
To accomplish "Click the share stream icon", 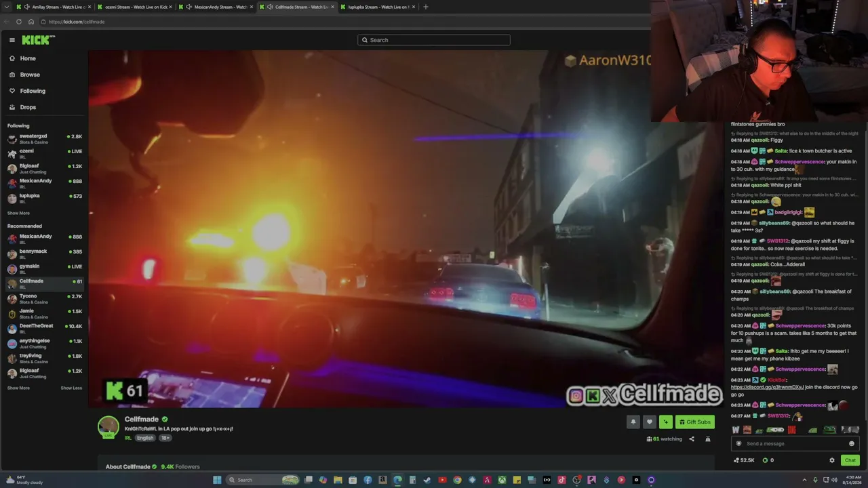I will [x=692, y=439].
